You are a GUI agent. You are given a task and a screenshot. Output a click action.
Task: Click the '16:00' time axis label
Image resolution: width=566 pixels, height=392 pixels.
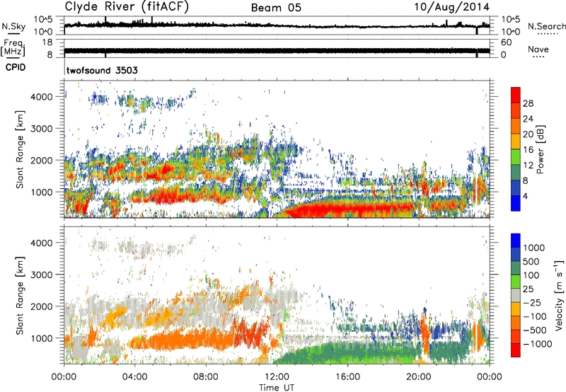pos(348,377)
